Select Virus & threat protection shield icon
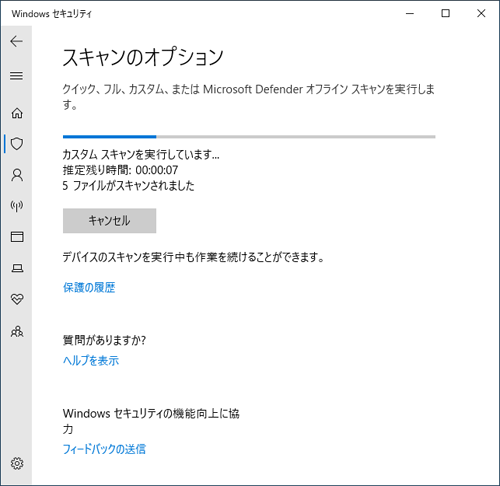The width and height of the screenshot is (500, 486). 17,144
